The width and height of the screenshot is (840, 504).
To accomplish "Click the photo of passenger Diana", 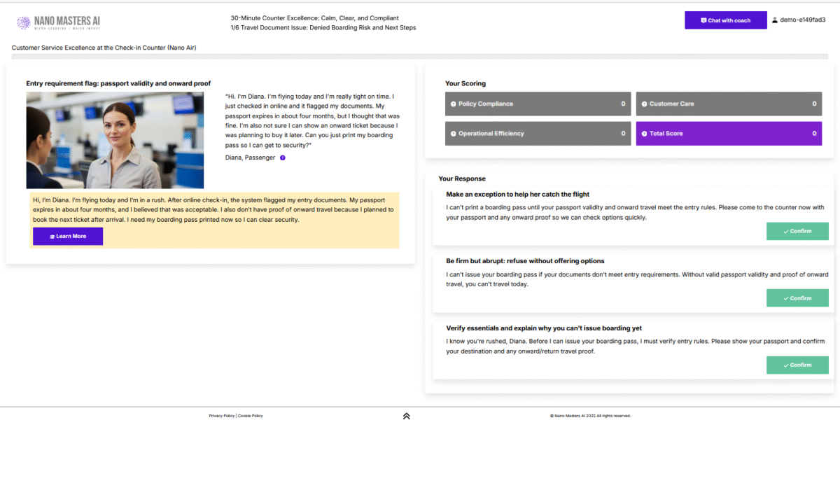I will point(115,140).
